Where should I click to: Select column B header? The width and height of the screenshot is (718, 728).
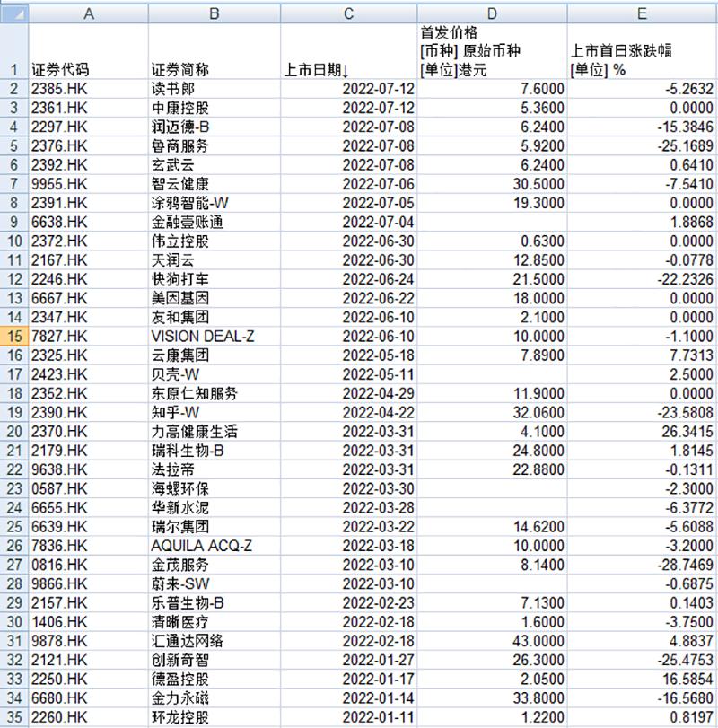215,14
